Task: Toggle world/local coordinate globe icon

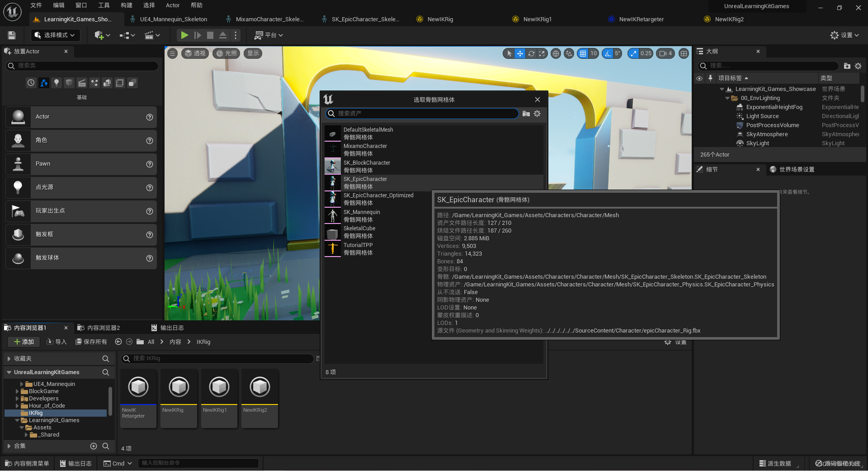Action: (x=556, y=53)
